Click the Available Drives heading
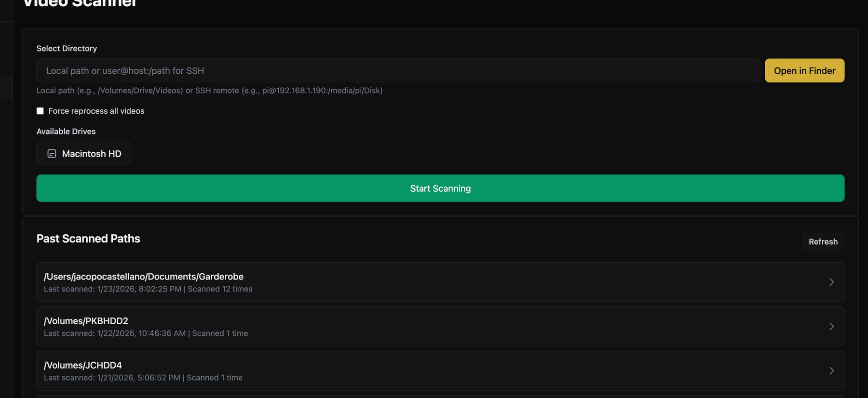Screen dimensions: 868x398 point(66,132)
